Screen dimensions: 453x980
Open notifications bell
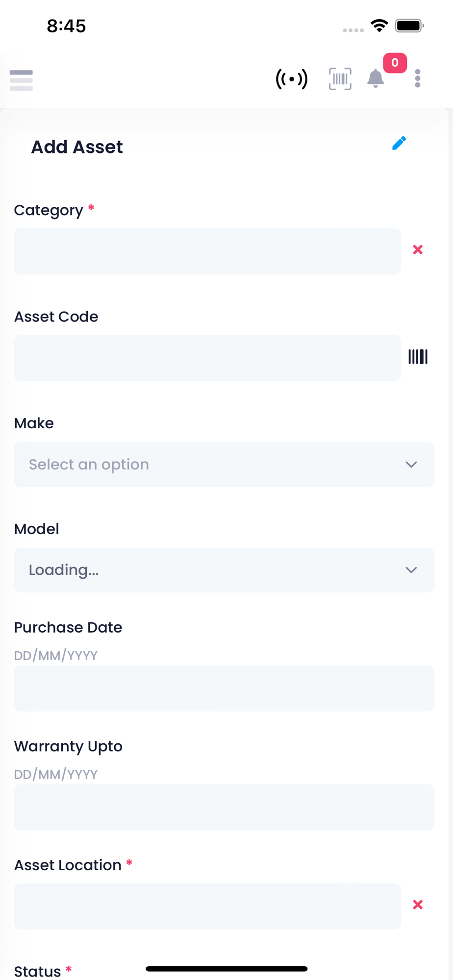coord(376,79)
